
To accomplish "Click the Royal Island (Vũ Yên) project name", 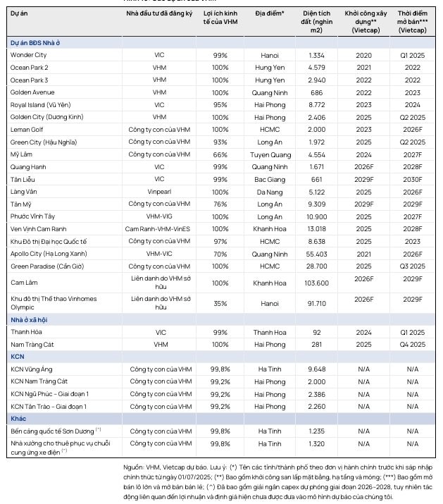I will [38, 104].
